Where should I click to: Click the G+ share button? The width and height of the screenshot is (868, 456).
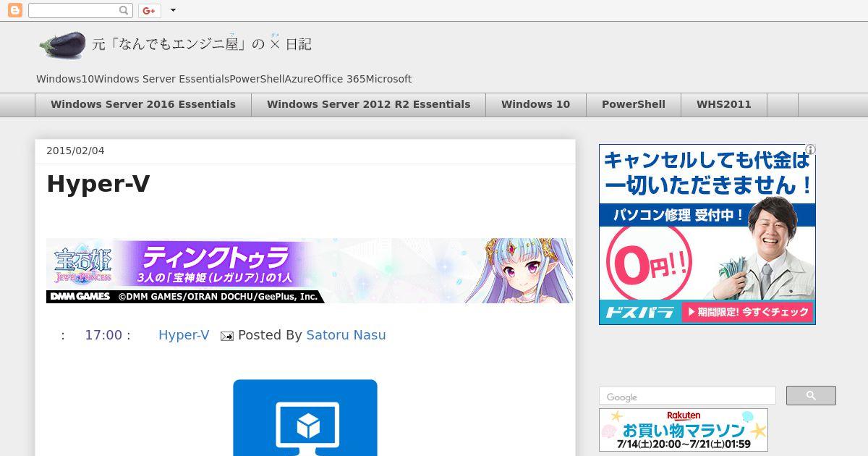tap(149, 10)
